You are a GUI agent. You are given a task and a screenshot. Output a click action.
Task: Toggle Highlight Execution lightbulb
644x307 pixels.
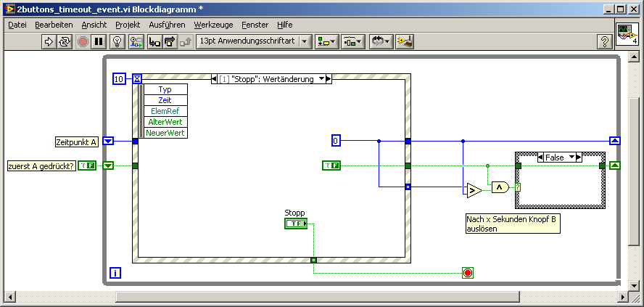pos(118,41)
